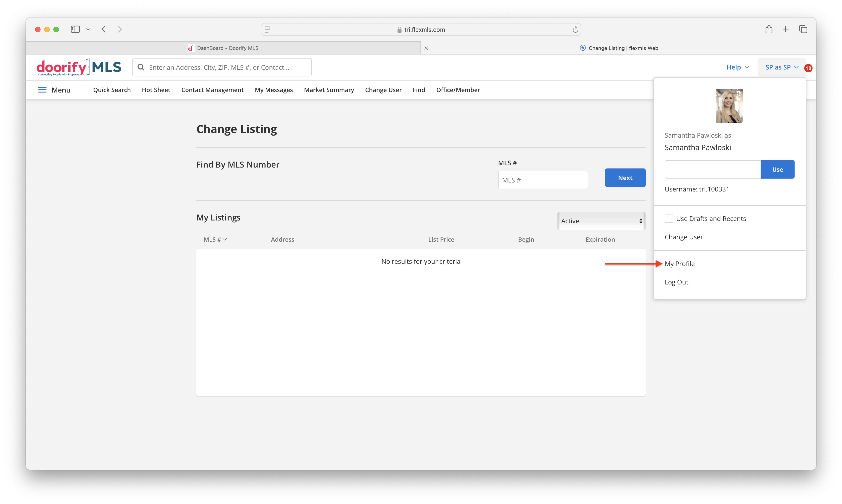This screenshot has width=842, height=504.
Task: Collapse the SP as SP user menu
Action: pyautogui.click(x=781, y=67)
